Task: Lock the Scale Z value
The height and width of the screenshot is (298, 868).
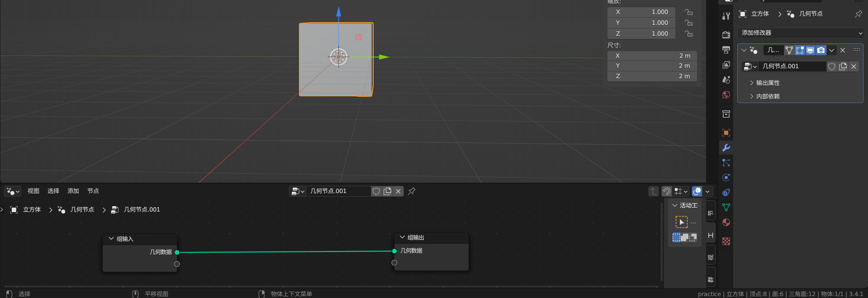Action: point(688,34)
